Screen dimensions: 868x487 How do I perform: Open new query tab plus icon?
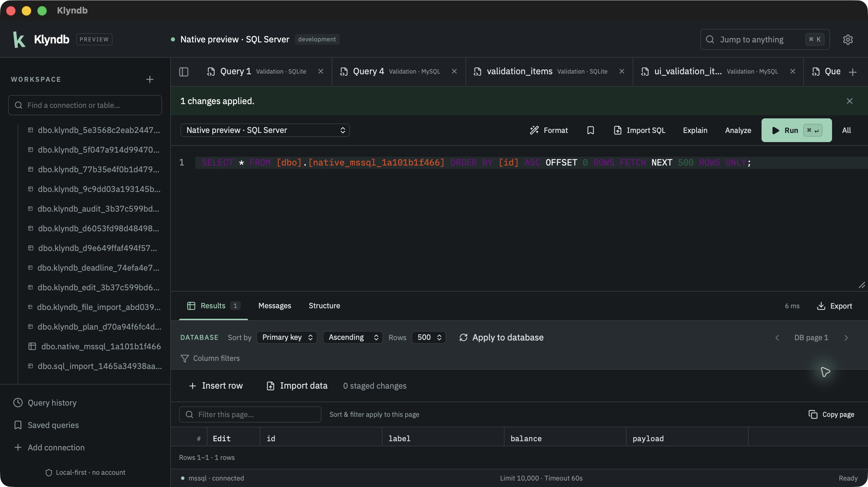(853, 72)
